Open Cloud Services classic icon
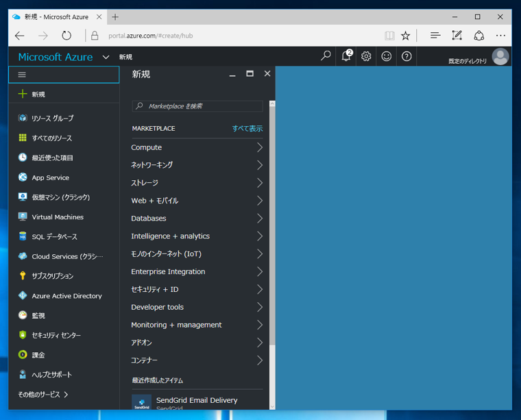This screenshot has width=521, height=420. point(23,256)
